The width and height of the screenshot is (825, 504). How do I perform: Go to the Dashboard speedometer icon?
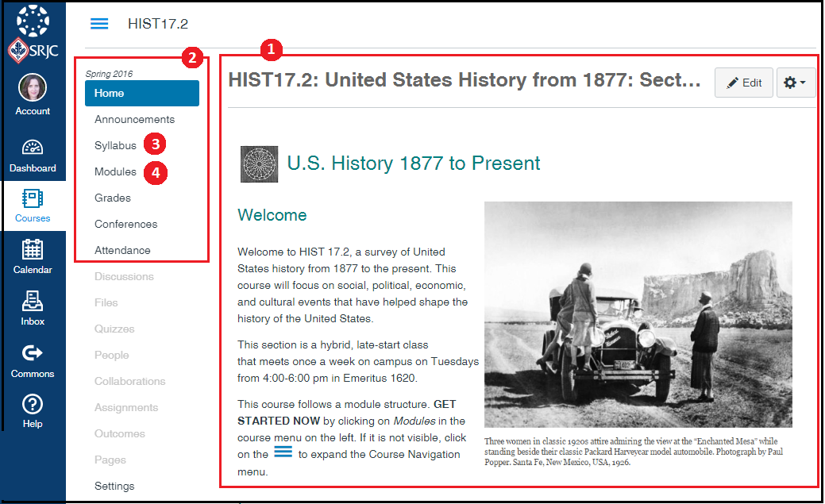pyautogui.click(x=33, y=148)
